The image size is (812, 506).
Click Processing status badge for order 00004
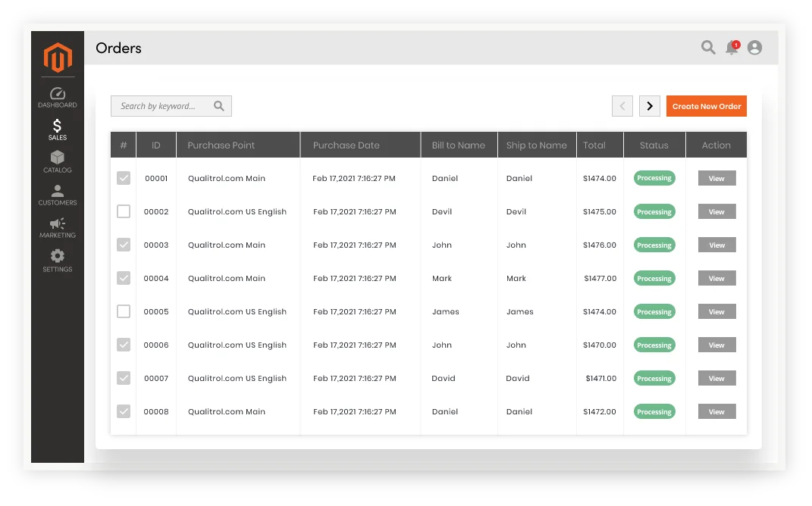654,278
